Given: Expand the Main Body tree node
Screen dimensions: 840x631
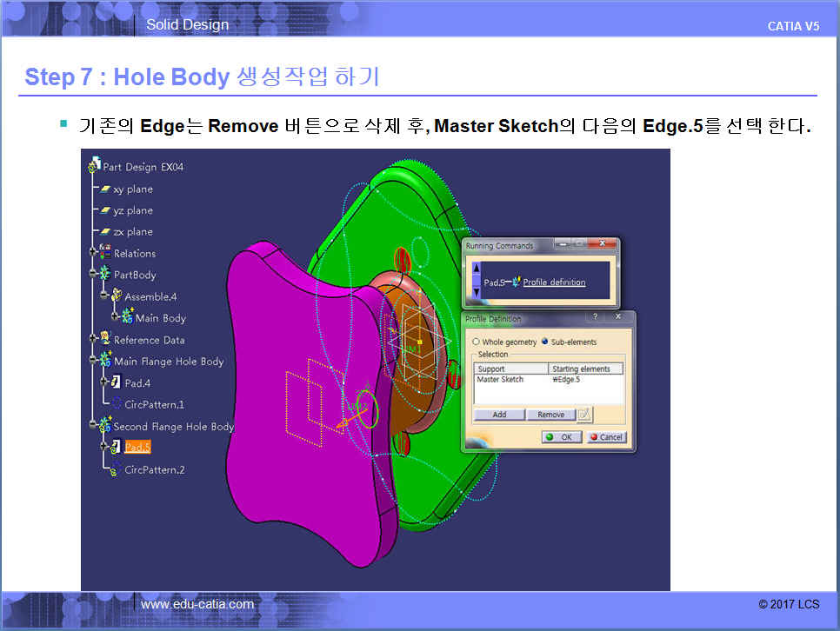Looking at the screenshot, I should (114, 318).
